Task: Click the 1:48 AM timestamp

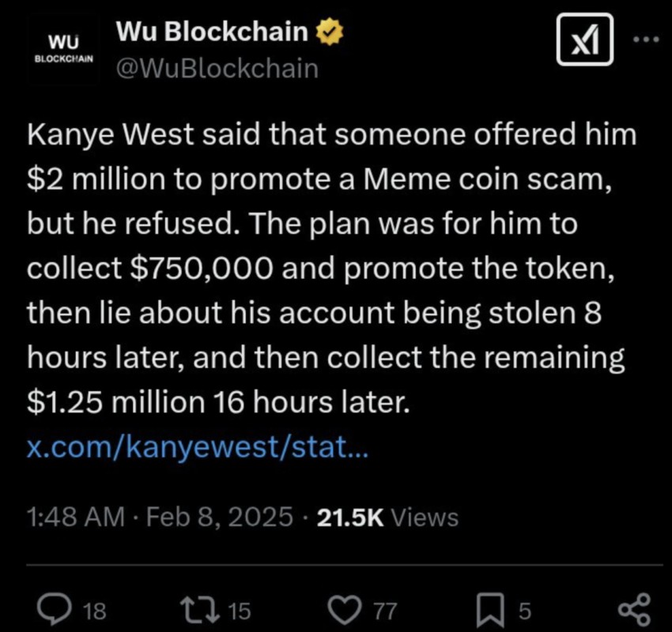Action: click(75, 517)
